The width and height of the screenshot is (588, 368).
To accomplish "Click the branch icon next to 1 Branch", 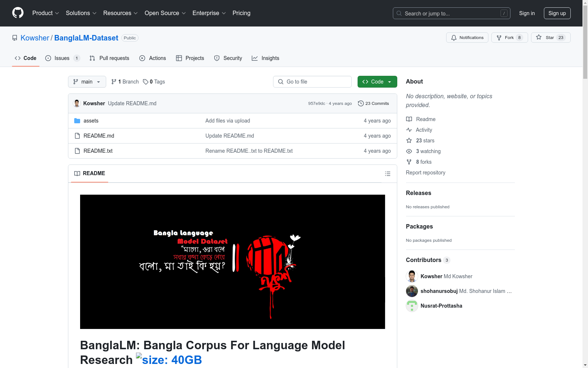I will [114, 82].
